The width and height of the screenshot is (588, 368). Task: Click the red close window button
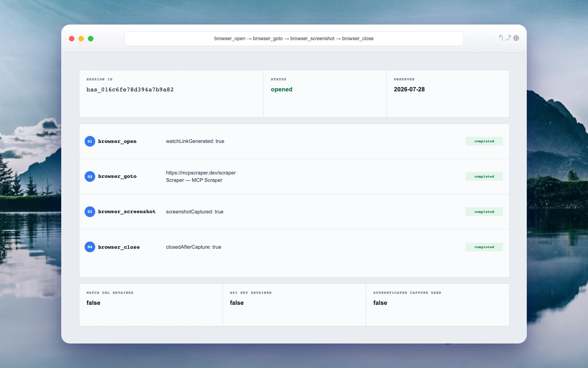(x=72, y=39)
